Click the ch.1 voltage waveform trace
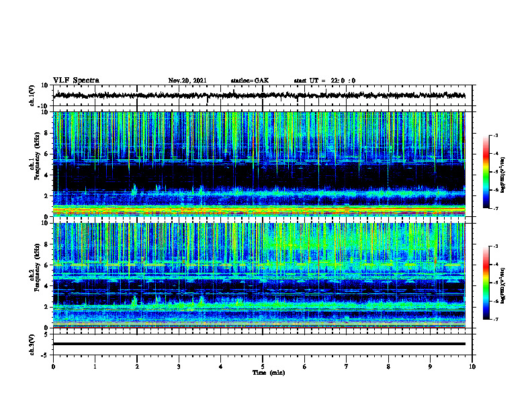This screenshot has width=532, height=411. tap(259, 95)
